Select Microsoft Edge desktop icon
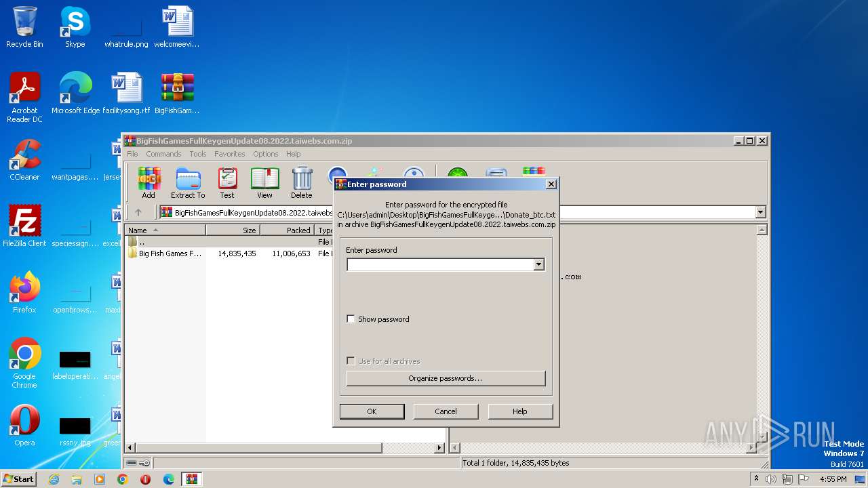868x488 pixels. tap(75, 94)
